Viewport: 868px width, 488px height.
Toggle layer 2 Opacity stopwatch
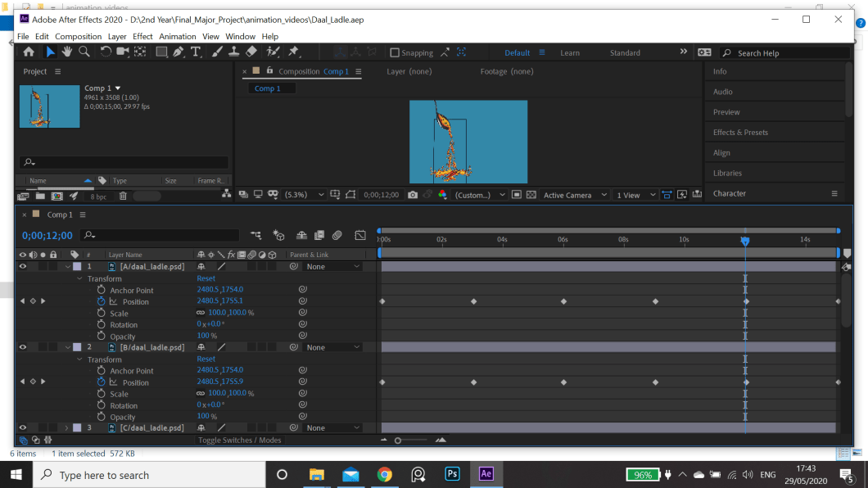click(x=101, y=417)
